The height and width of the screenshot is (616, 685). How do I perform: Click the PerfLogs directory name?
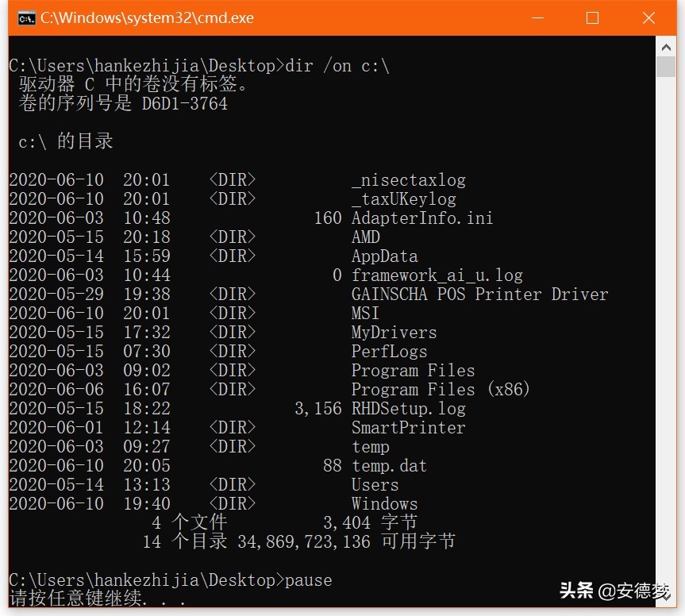point(389,352)
